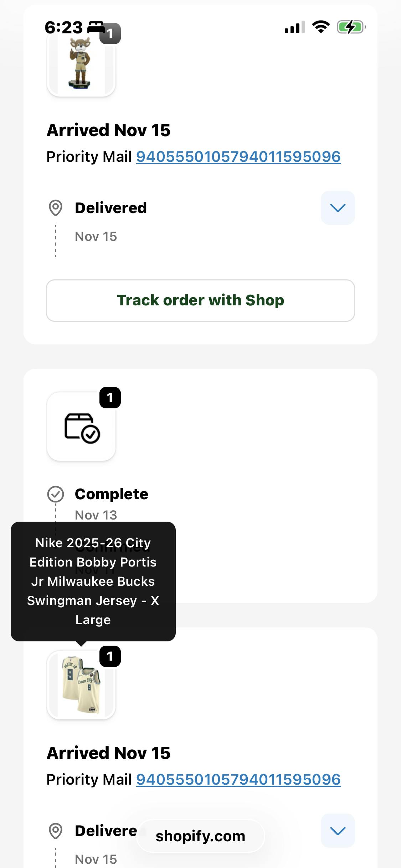Tap the battery charging status icon
The image size is (401, 868).
(351, 27)
